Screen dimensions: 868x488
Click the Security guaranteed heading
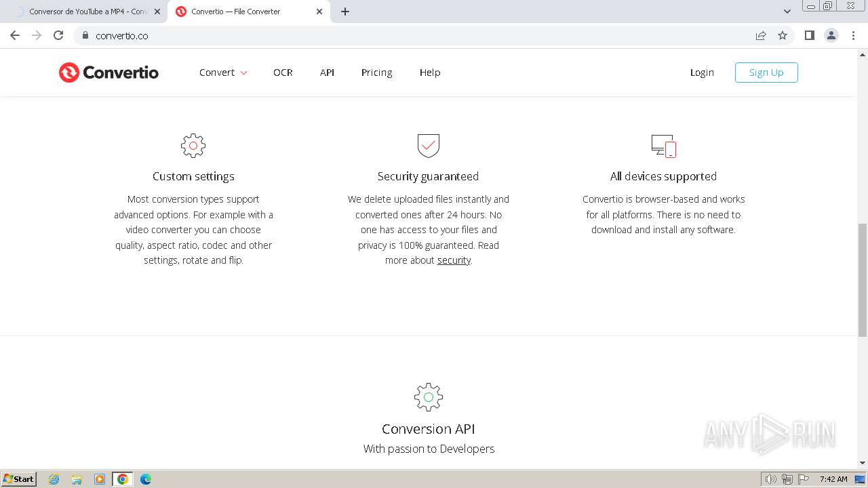(x=429, y=176)
